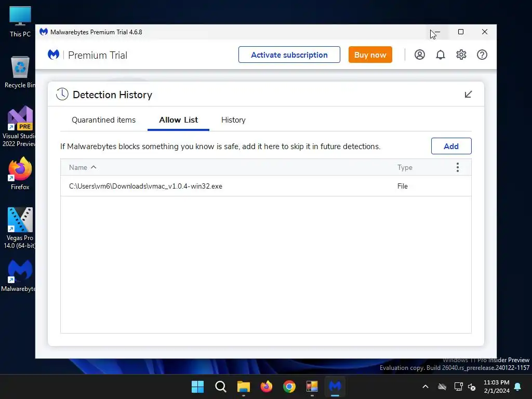Screen dimensions: 532x399
Task: Click the muted volume tray icon
Action: pos(472,387)
